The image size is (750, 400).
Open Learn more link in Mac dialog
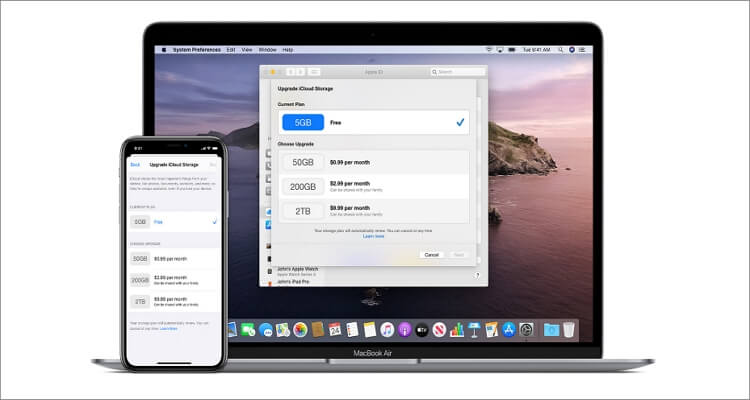(374, 236)
